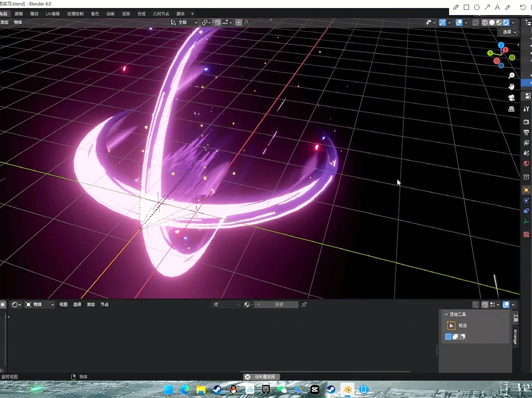Toggle camera view with the camera icon

(x=511, y=98)
